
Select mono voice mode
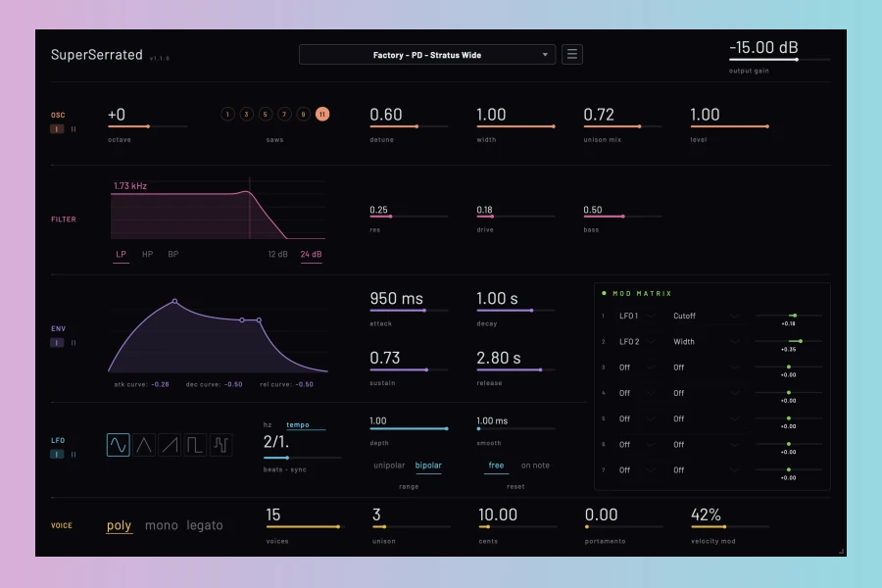click(162, 525)
